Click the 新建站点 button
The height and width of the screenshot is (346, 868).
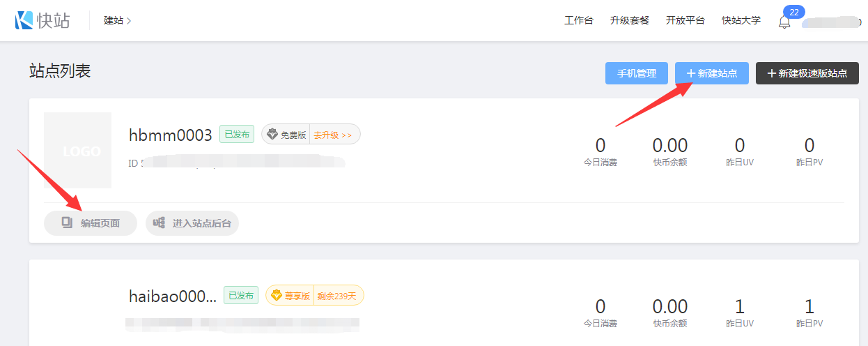[711, 73]
